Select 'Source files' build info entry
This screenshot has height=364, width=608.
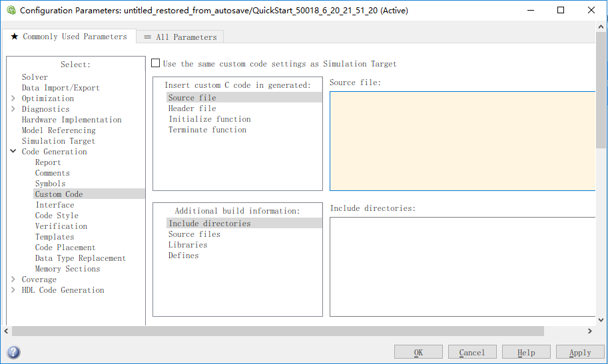194,234
